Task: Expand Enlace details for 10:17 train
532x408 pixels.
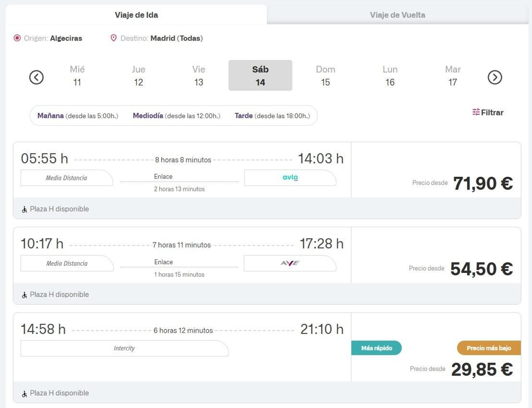Action: 163,262
